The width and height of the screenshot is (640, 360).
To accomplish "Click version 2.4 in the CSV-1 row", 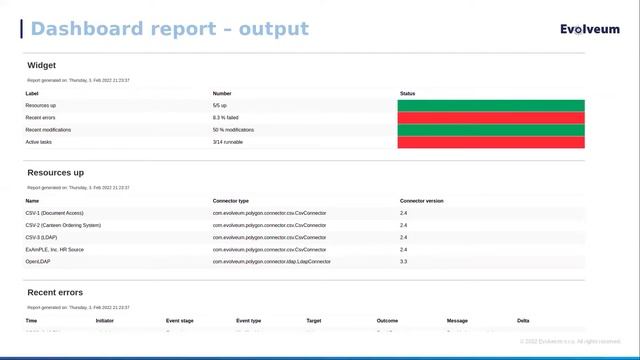I will point(403,213).
